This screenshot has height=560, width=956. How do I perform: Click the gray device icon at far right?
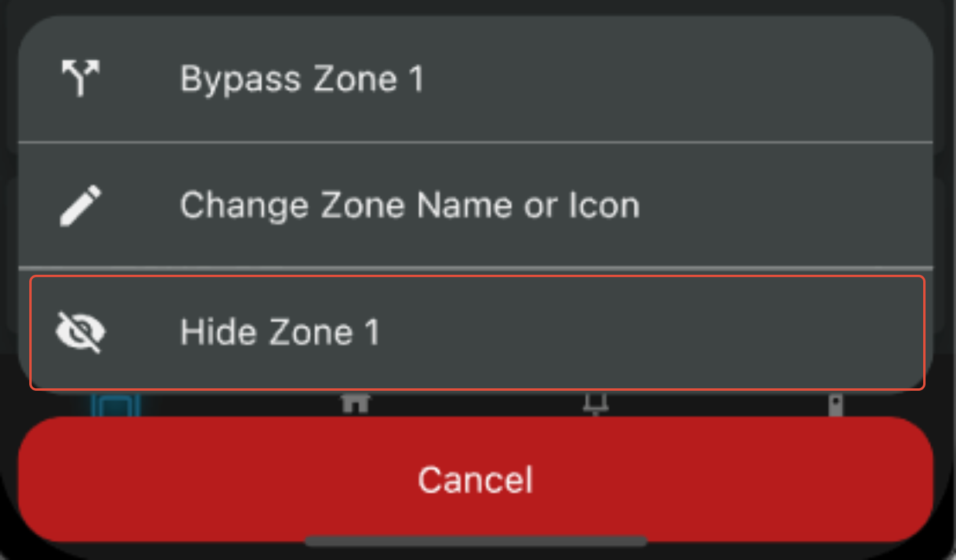(835, 405)
